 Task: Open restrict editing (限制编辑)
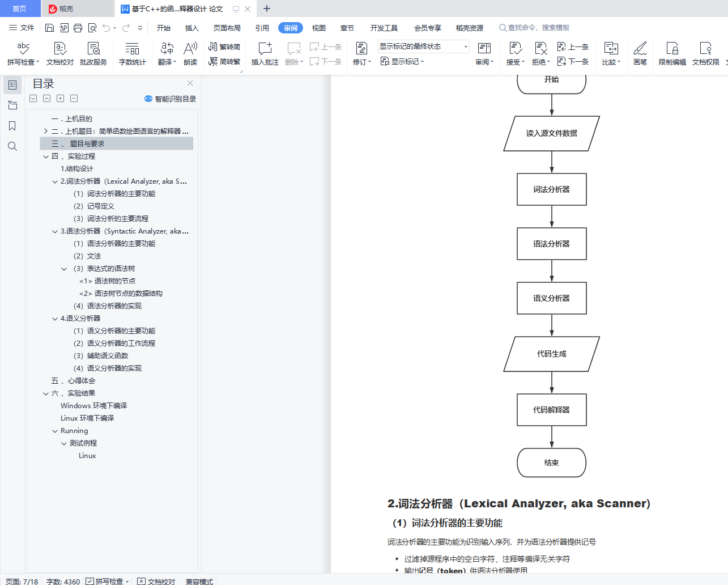tap(672, 54)
